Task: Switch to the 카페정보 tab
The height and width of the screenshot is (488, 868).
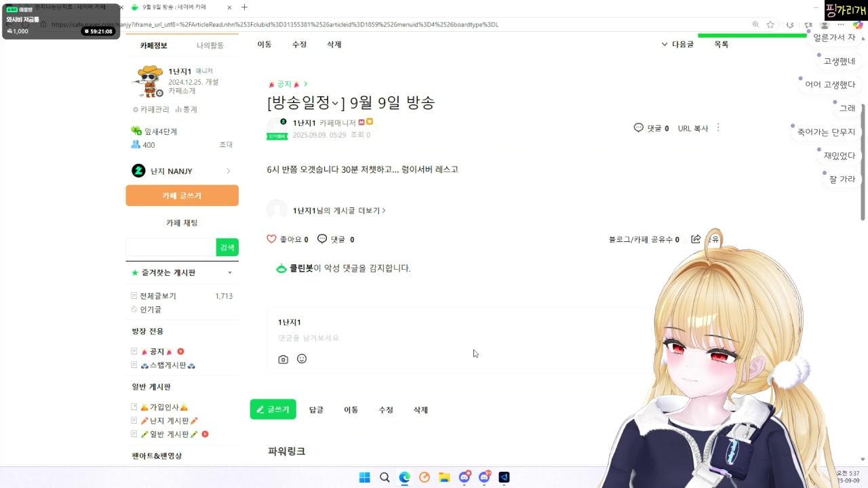Action: tap(154, 45)
